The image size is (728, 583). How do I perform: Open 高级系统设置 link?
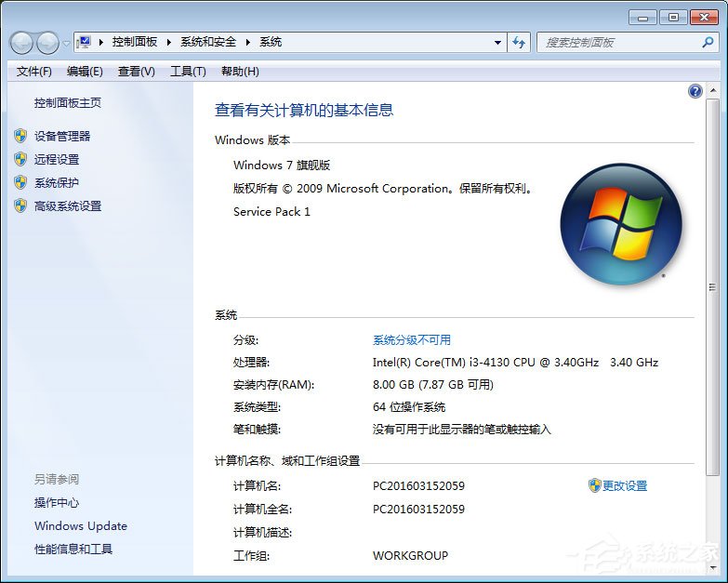pos(68,206)
